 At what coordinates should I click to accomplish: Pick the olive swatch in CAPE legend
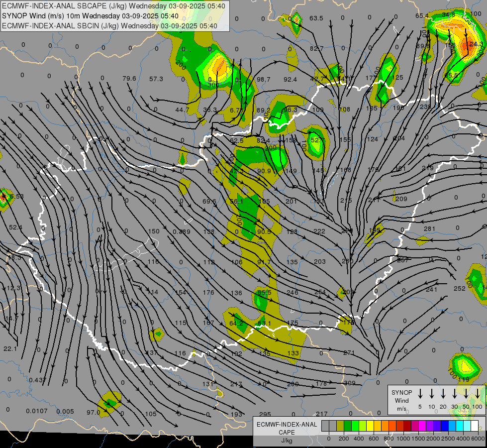pos(340,426)
